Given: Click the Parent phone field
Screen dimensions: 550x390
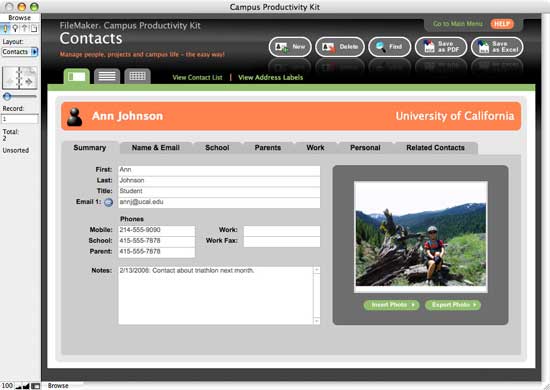Looking at the screenshot, I should 156,252.
